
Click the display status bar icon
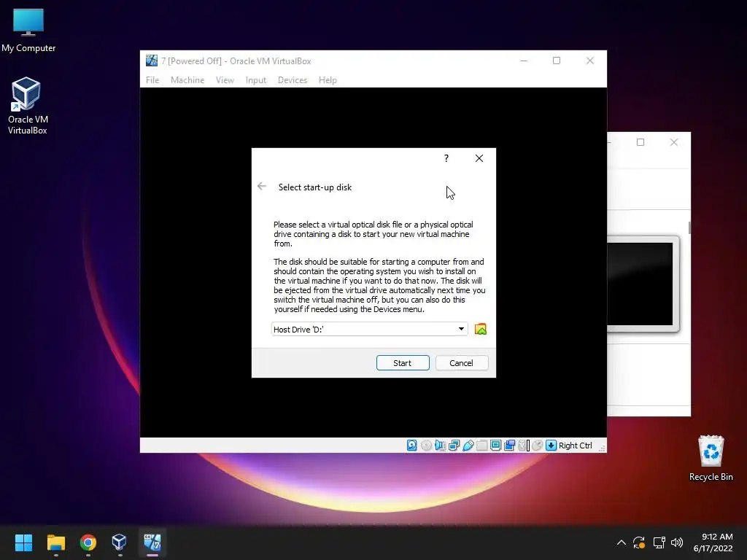pyautogui.click(x=495, y=446)
